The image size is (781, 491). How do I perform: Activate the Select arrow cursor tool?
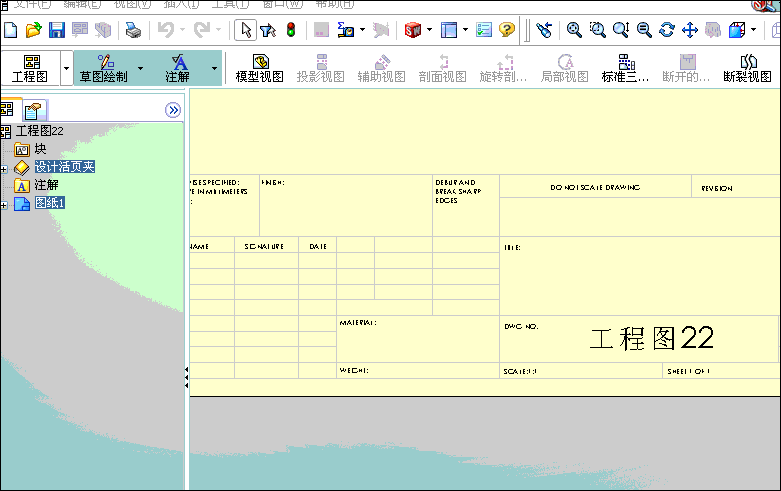(246, 30)
